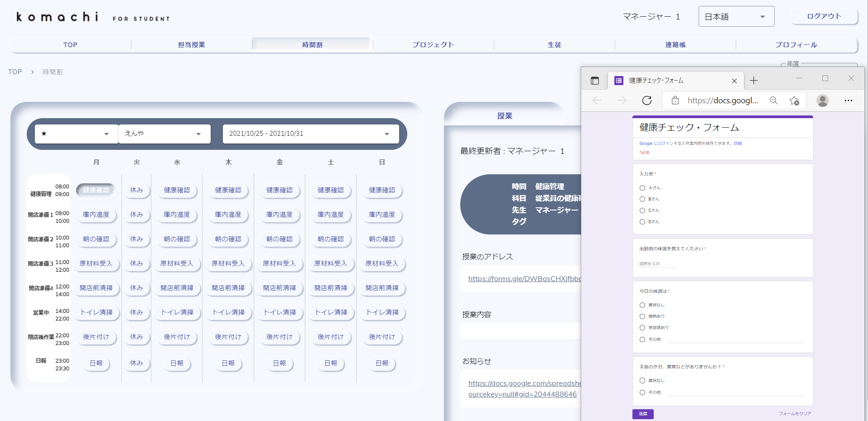Viewport: 868px width, 421px height.
Task: Click the 詳細 link in the form header
Action: pyautogui.click(x=738, y=144)
